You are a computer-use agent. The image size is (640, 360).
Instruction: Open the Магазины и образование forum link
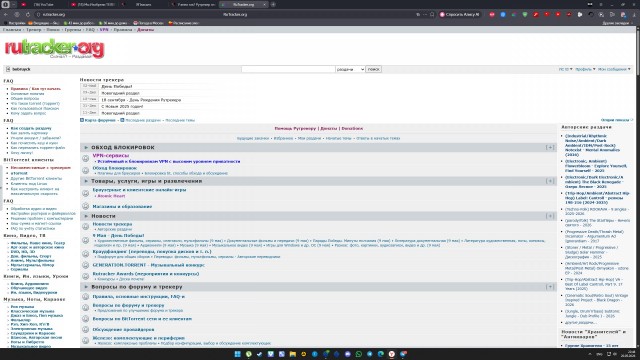pyautogui.click(x=122, y=207)
